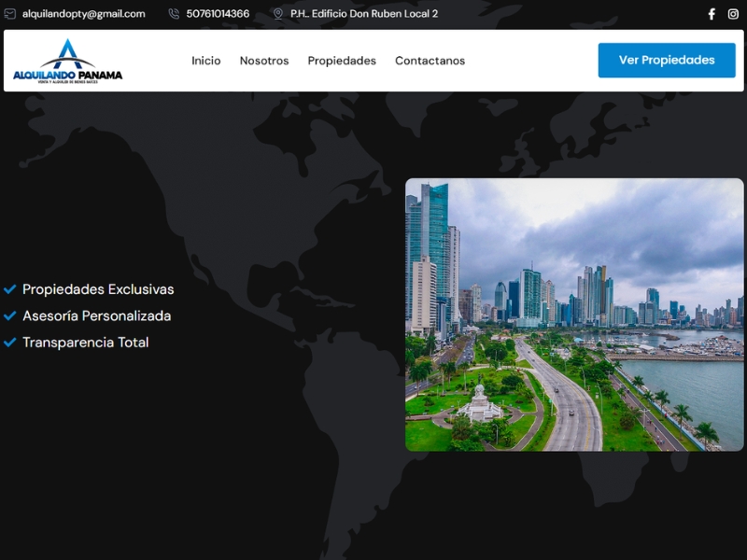Select Inicio in the navigation menu

[x=204, y=61]
